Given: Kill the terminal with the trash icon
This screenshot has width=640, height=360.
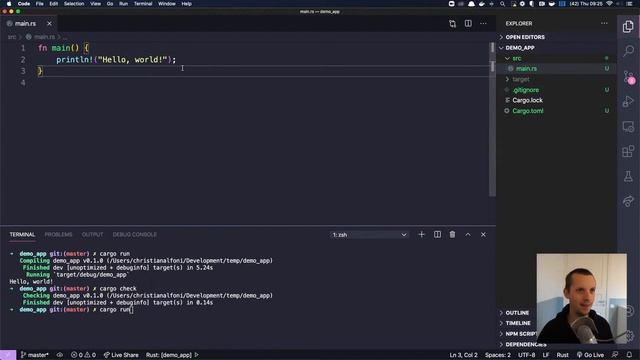Looking at the screenshot, I should (x=452, y=235).
